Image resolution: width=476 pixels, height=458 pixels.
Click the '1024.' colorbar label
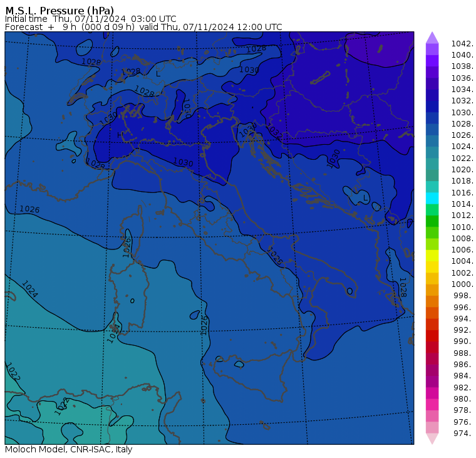(462, 147)
